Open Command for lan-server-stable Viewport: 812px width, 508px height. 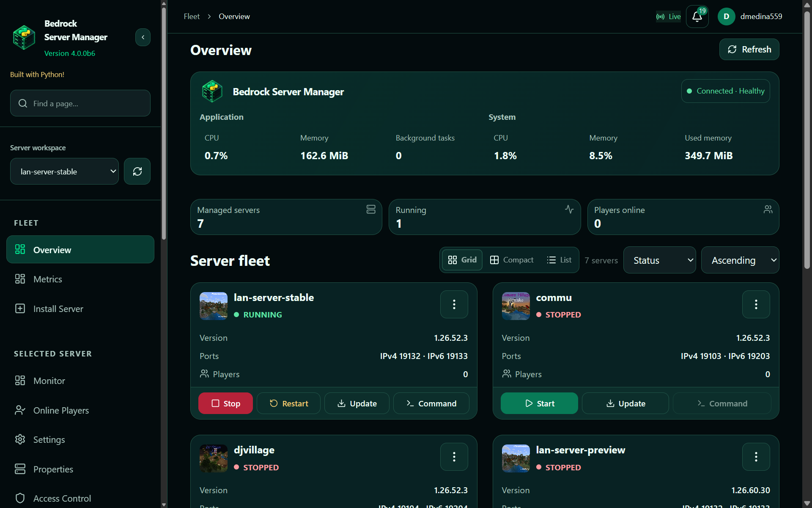tap(431, 403)
